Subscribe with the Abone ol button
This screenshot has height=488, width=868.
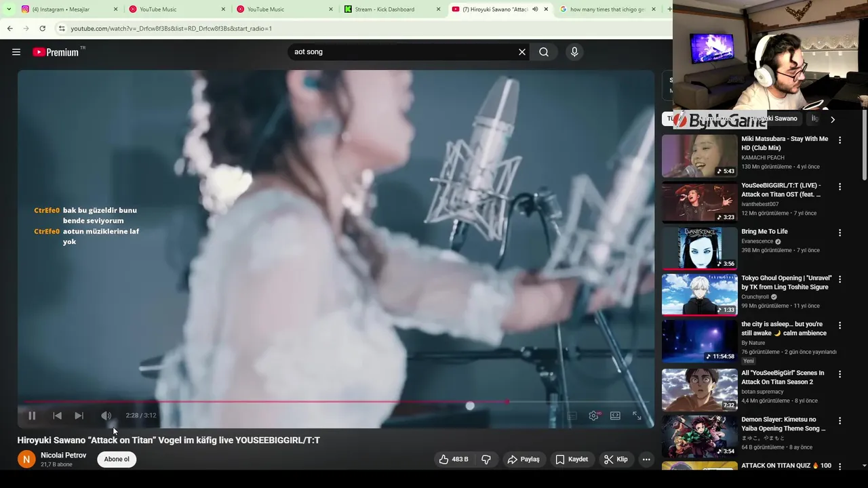(x=117, y=460)
